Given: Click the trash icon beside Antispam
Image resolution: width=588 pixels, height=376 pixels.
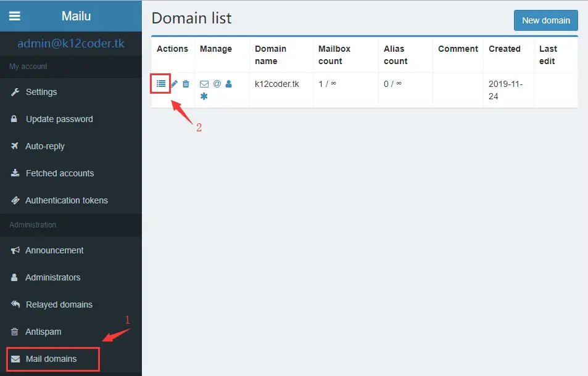Looking at the screenshot, I should (x=14, y=332).
